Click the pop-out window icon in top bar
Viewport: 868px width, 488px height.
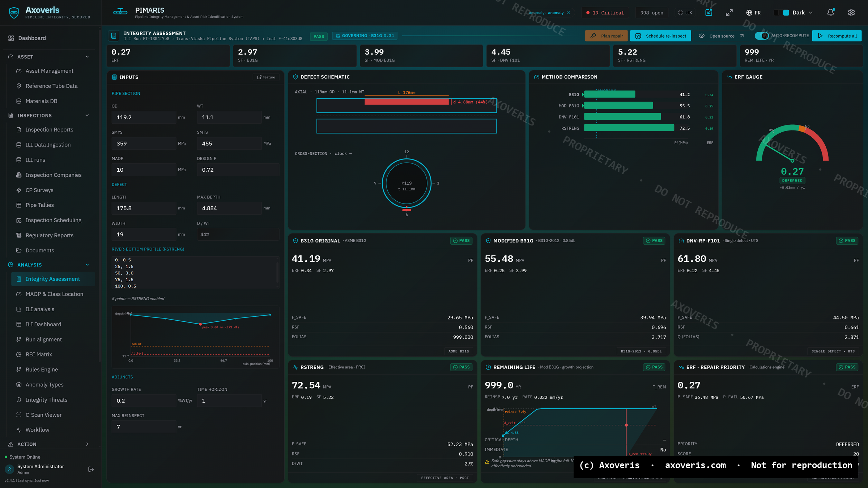pyautogui.click(x=709, y=13)
